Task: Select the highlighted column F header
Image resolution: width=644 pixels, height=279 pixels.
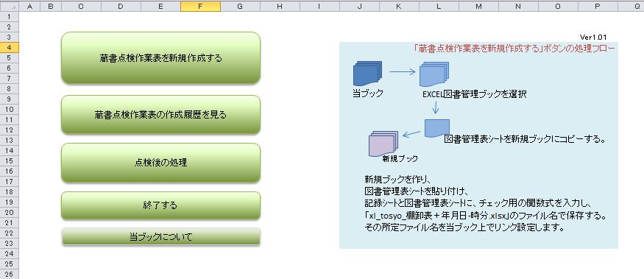Action: [200, 6]
